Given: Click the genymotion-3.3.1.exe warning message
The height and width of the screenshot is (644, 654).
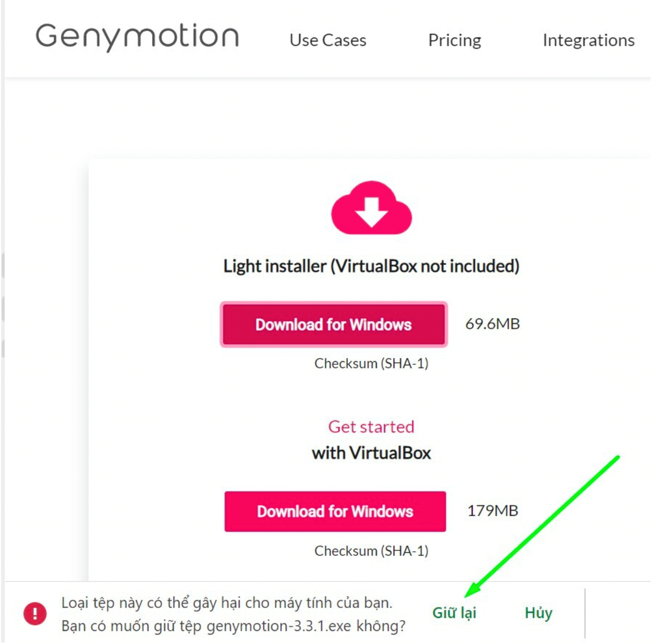Looking at the screenshot, I should coord(233,614).
